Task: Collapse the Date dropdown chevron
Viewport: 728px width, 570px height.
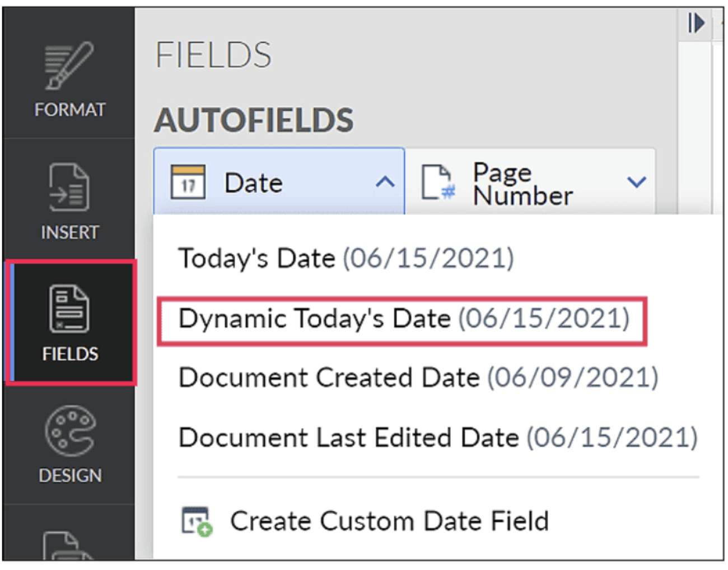Action: 385,182
